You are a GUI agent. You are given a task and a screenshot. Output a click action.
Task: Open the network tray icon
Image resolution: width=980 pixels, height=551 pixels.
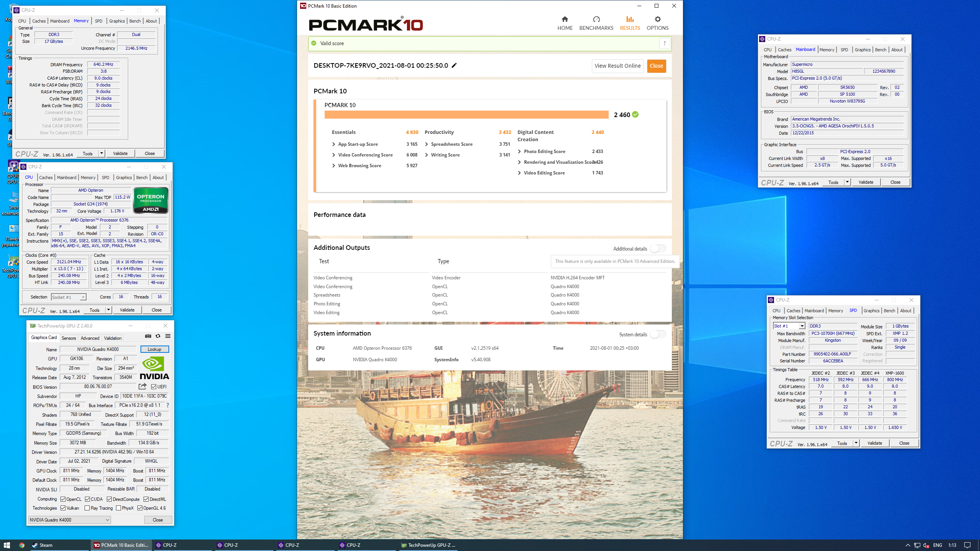point(917,545)
